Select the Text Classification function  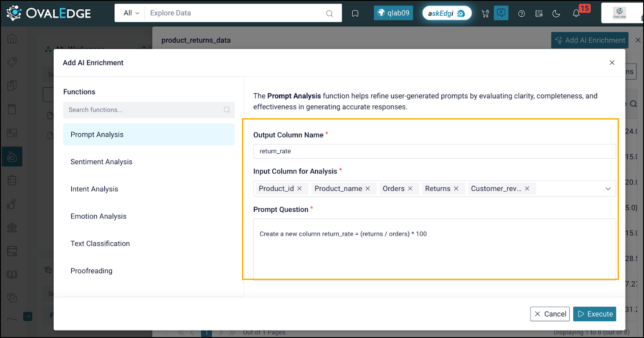point(100,244)
